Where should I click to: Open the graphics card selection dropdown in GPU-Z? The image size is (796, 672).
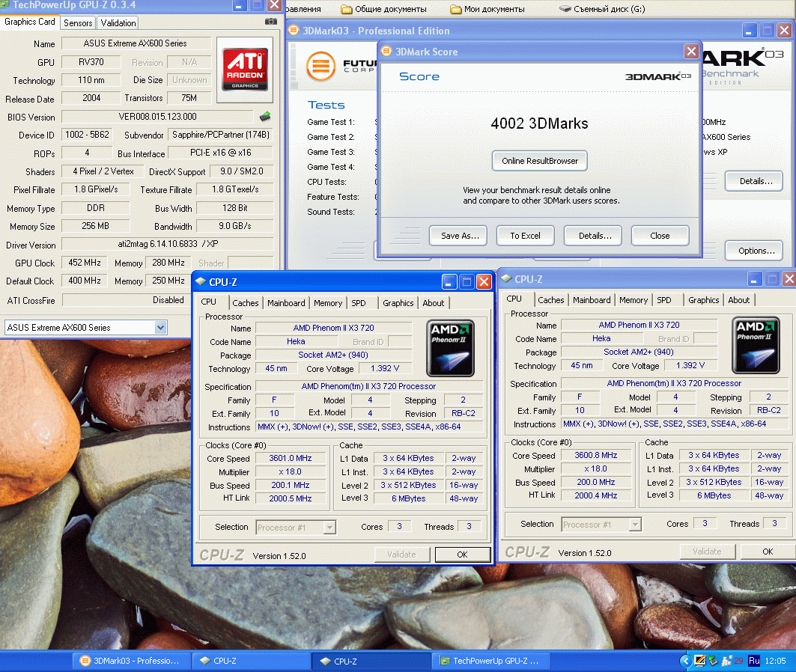click(x=160, y=328)
